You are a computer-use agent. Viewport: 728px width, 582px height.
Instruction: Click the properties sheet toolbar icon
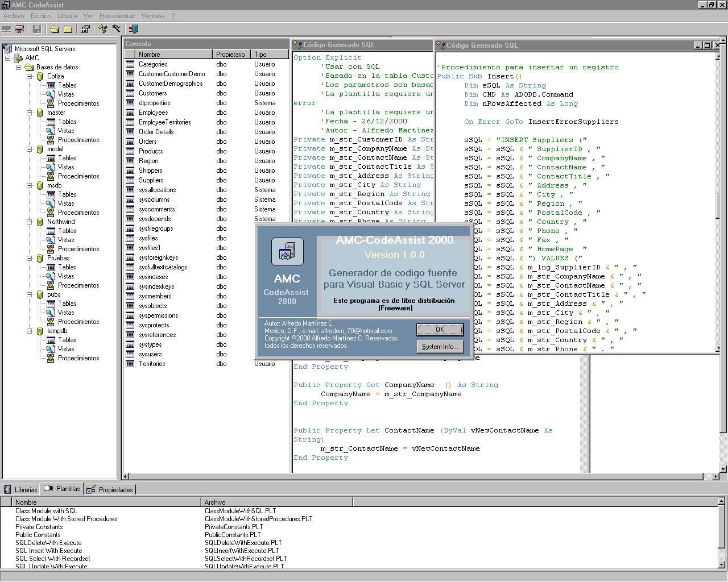point(85,29)
